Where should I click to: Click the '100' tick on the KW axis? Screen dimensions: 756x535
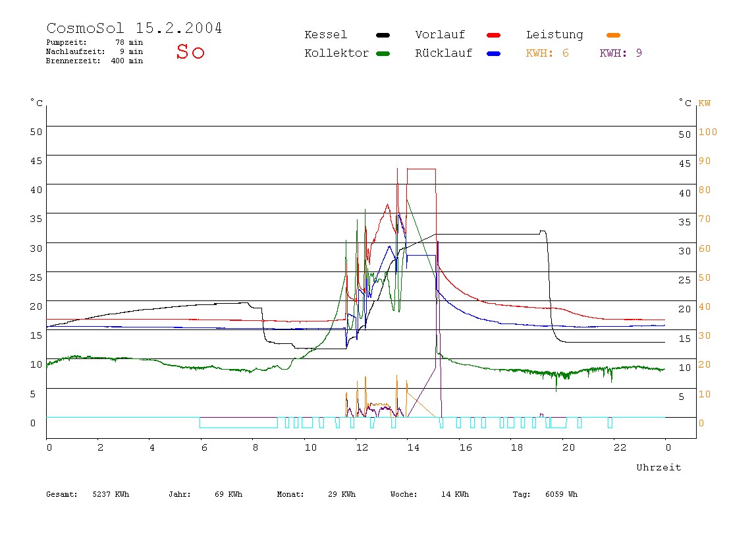click(x=708, y=132)
